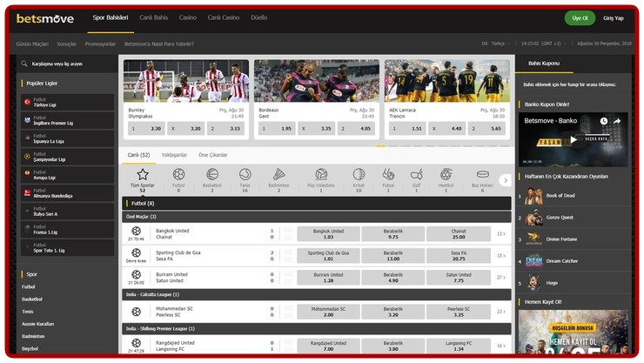Click the Giriş Yap link
The height and width of the screenshot is (363, 644).
click(x=614, y=18)
